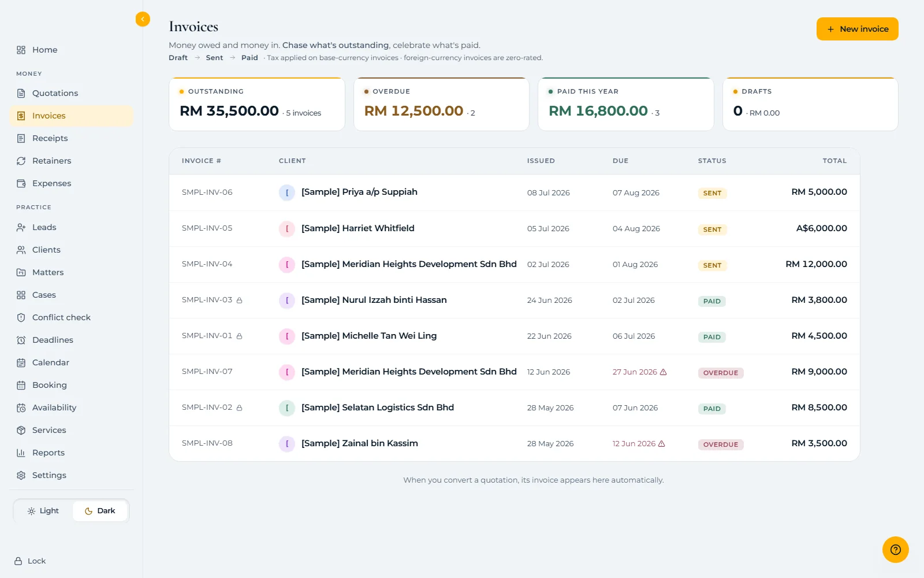Screen dimensions: 924x578
Task: Click the Issued column header
Action: 541,161
